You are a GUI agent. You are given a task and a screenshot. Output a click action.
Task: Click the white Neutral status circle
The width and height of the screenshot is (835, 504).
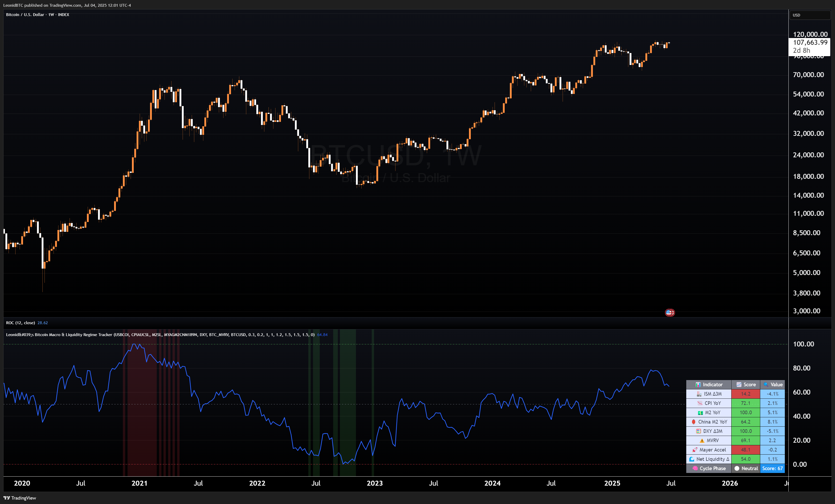(737, 468)
